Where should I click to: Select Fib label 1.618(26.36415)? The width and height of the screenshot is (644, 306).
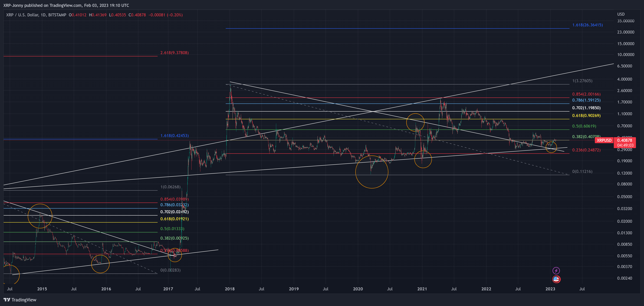(587, 25)
